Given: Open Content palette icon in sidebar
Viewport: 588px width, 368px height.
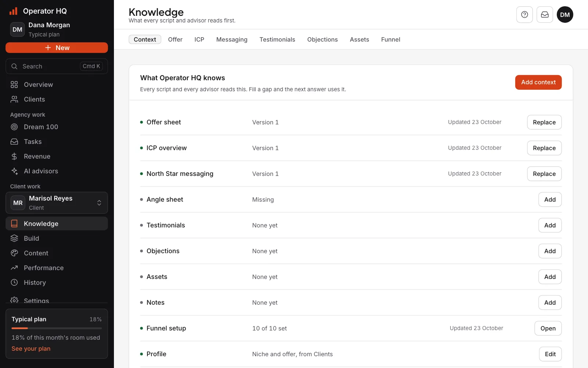Looking at the screenshot, I should tap(14, 253).
